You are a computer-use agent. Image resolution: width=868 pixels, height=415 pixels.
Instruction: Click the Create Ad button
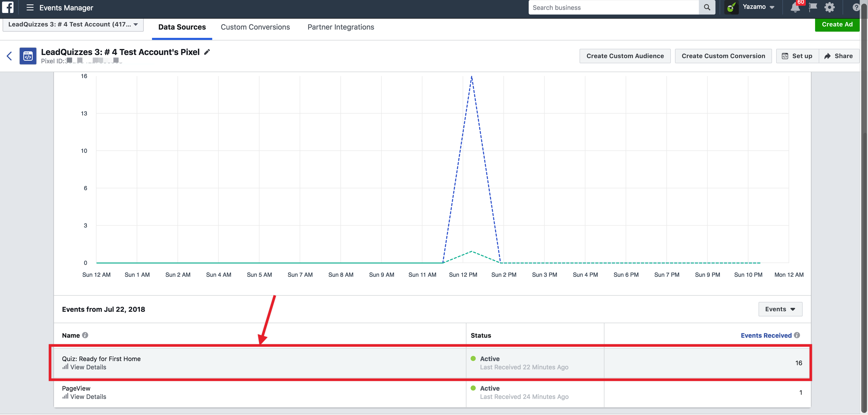point(837,25)
